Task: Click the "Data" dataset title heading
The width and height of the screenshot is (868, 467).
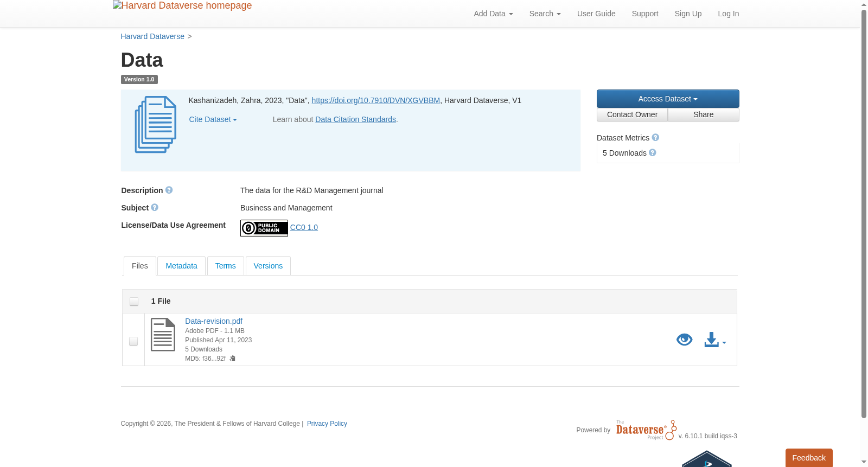Action: [x=142, y=60]
